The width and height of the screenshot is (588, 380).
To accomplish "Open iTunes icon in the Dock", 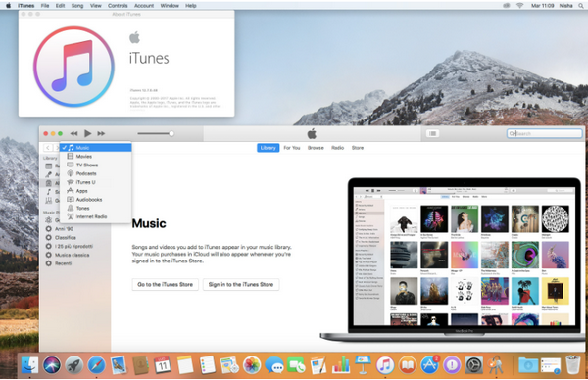I will point(385,365).
